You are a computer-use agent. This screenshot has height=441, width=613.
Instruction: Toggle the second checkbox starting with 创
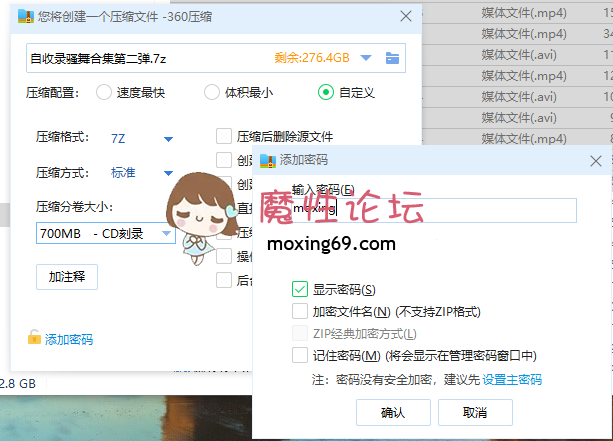coord(224,184)
